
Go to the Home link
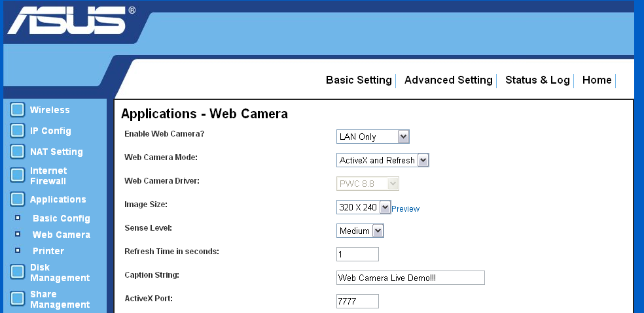[597, 80]
